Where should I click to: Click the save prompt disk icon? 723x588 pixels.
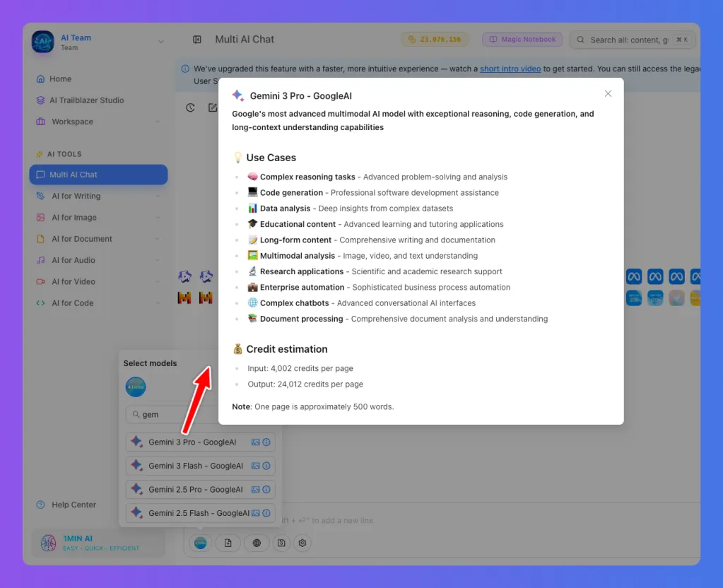pos(281,543)
